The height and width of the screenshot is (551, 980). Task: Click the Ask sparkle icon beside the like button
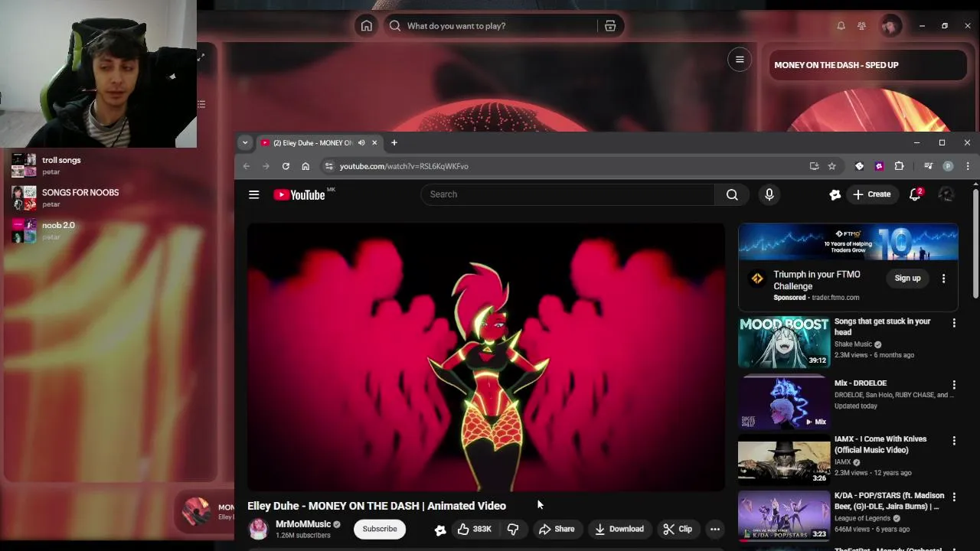[440, 529]
